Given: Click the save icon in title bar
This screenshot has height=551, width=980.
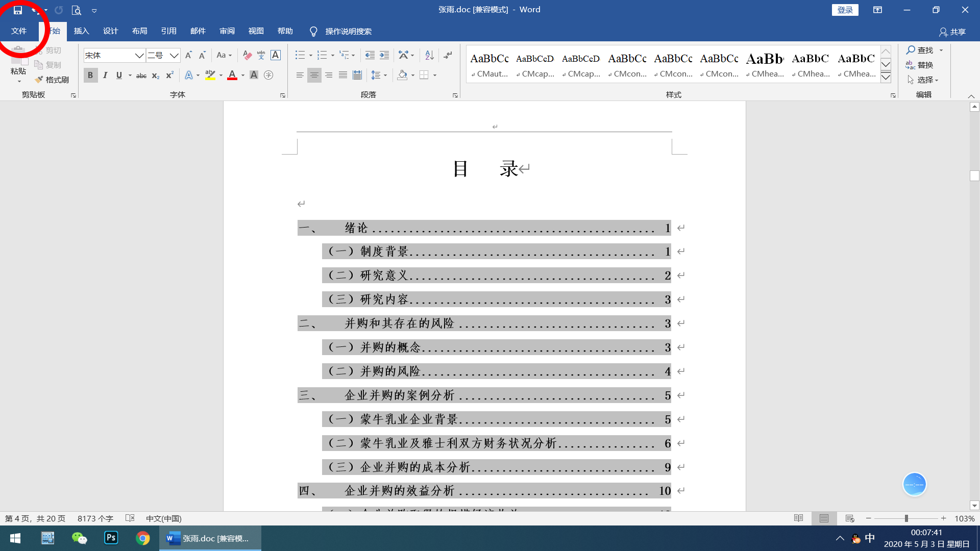Looking at the screenshot, I should [18, 10].
